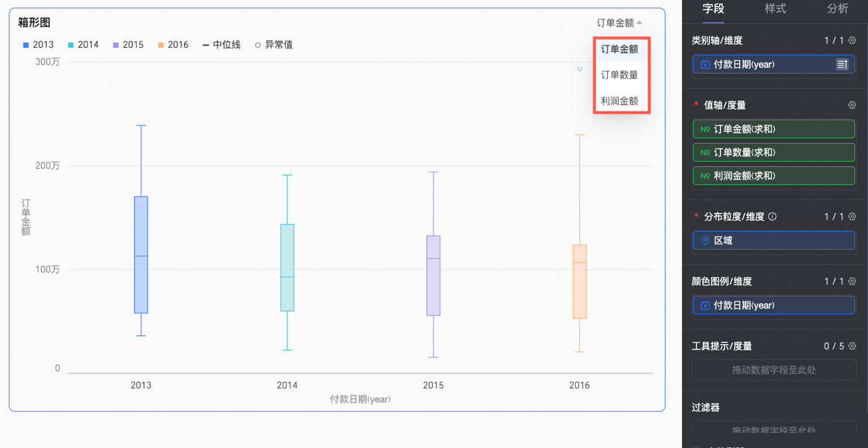Toggle the 2014 series in legend
868x448 pixels.
coord(83,45)
